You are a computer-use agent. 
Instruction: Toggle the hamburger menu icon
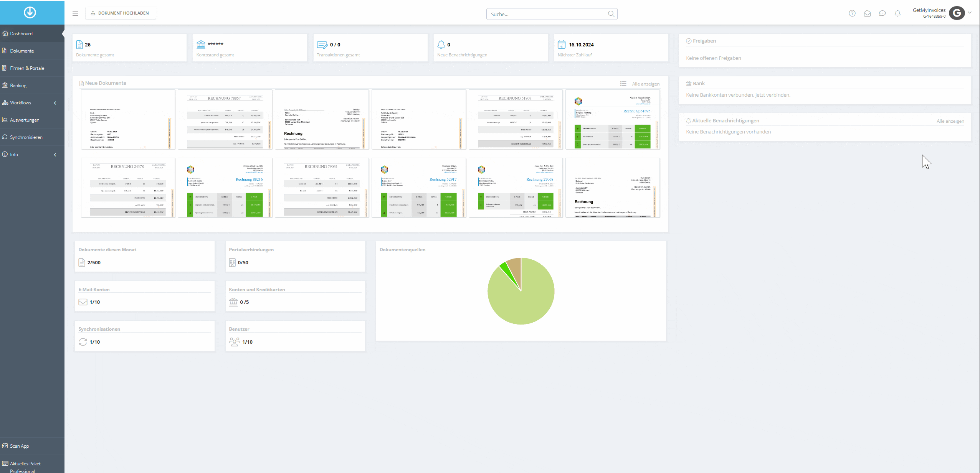coord(75,13)
